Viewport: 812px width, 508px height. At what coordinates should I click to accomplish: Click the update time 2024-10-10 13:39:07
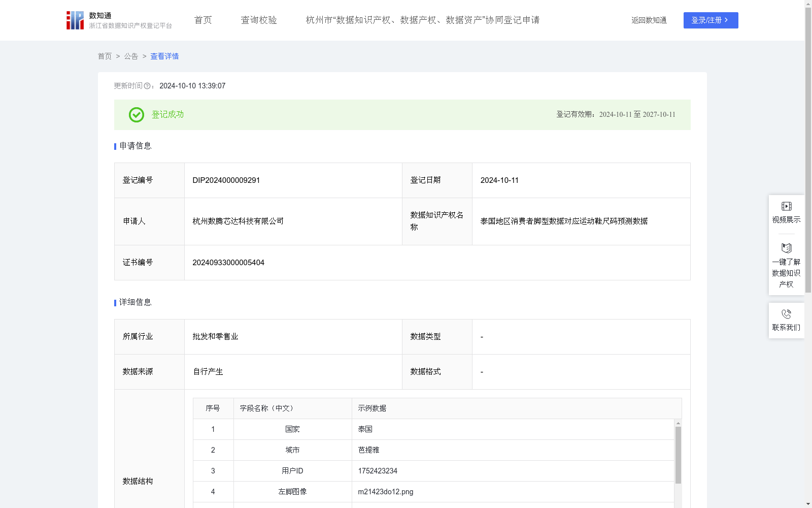pos(192,86)
